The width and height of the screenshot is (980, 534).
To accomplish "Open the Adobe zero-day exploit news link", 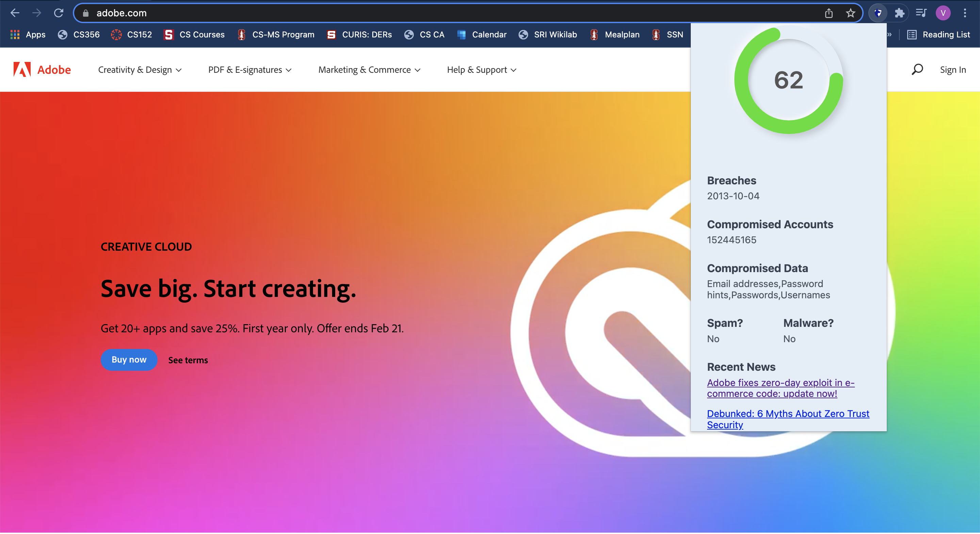I will pos(781,388).
